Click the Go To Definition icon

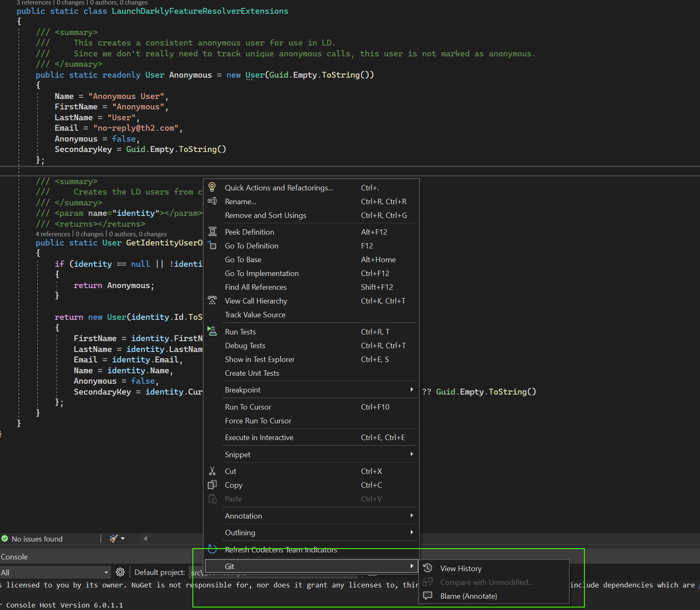[x=212, y=246]
